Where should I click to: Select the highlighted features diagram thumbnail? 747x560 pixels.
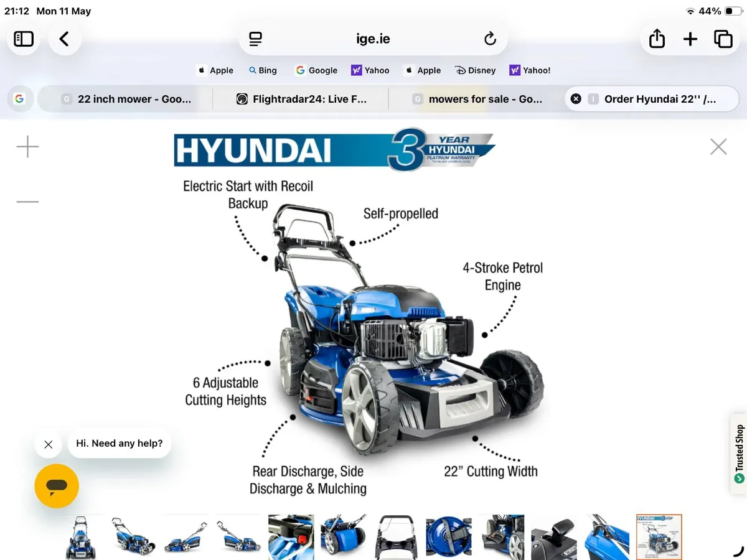point(659,537)
